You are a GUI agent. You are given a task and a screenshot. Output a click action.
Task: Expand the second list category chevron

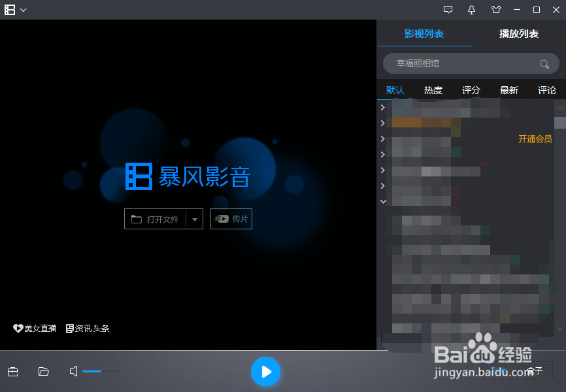pos(382,123)
